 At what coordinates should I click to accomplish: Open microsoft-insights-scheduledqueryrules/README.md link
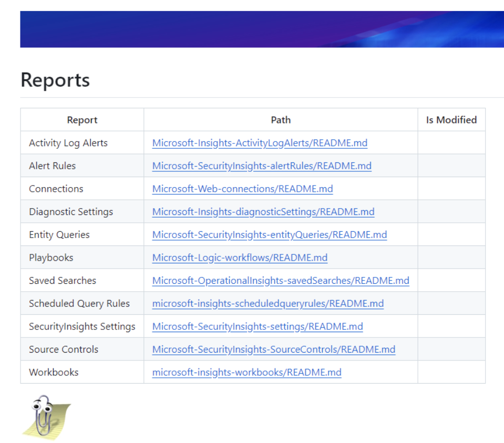[268, 303]
